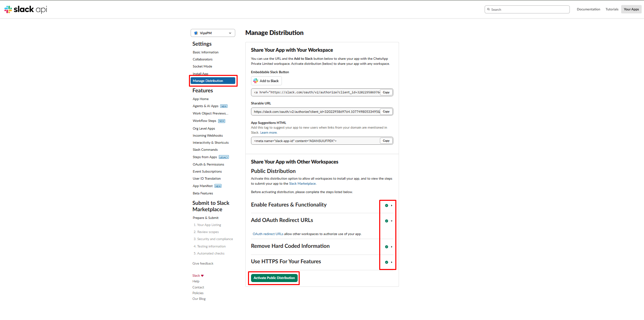Copy the Sharable URL
The width and height of the screenshot is (644, 320).
coord(386,111)
